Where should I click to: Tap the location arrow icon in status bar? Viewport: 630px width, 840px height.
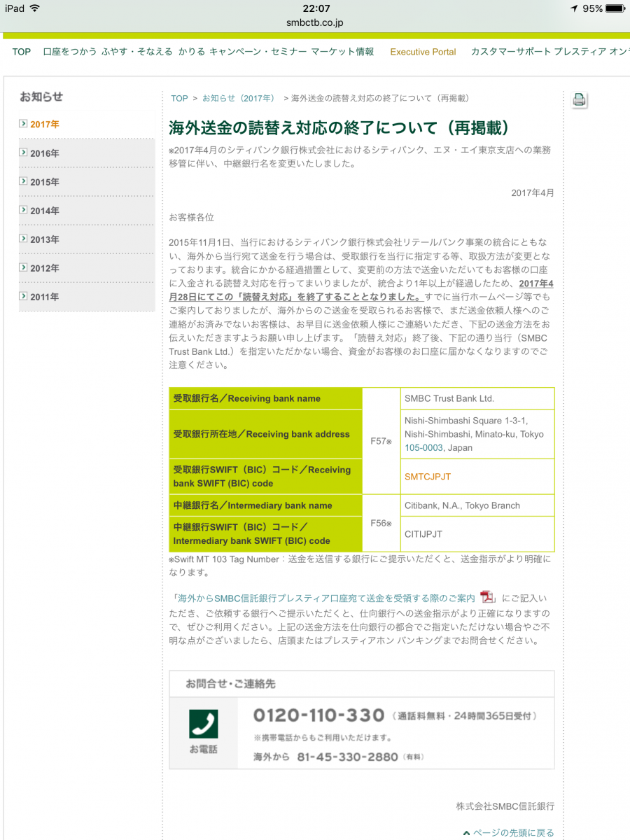574,8
